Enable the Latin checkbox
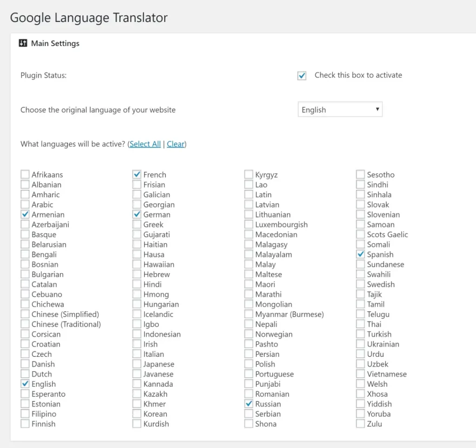 coord(249,194)
